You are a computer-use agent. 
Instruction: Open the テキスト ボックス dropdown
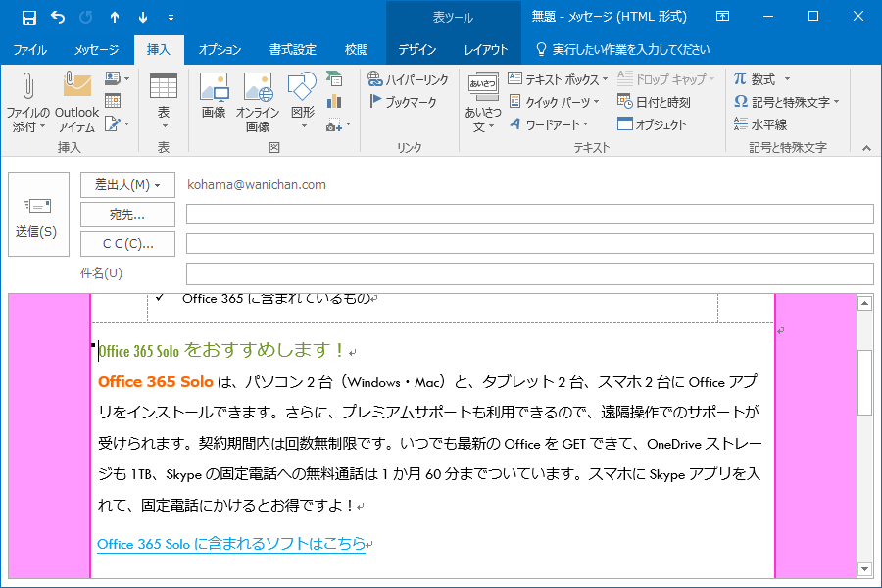coord(558,79)
